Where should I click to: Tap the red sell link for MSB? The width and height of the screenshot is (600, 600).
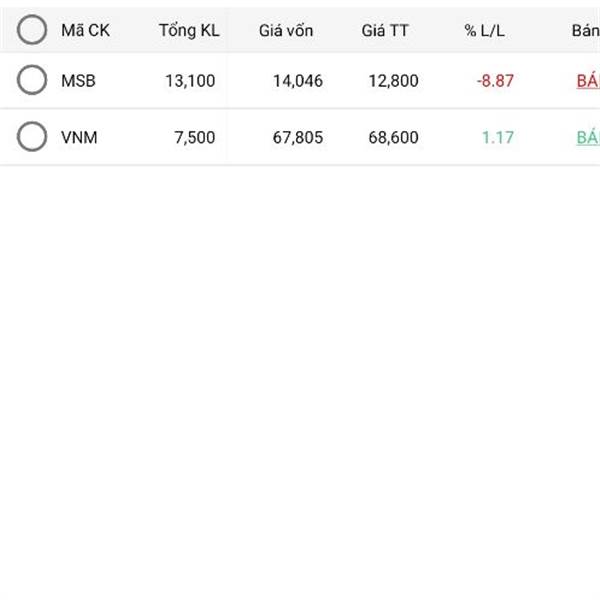point(587,81)
